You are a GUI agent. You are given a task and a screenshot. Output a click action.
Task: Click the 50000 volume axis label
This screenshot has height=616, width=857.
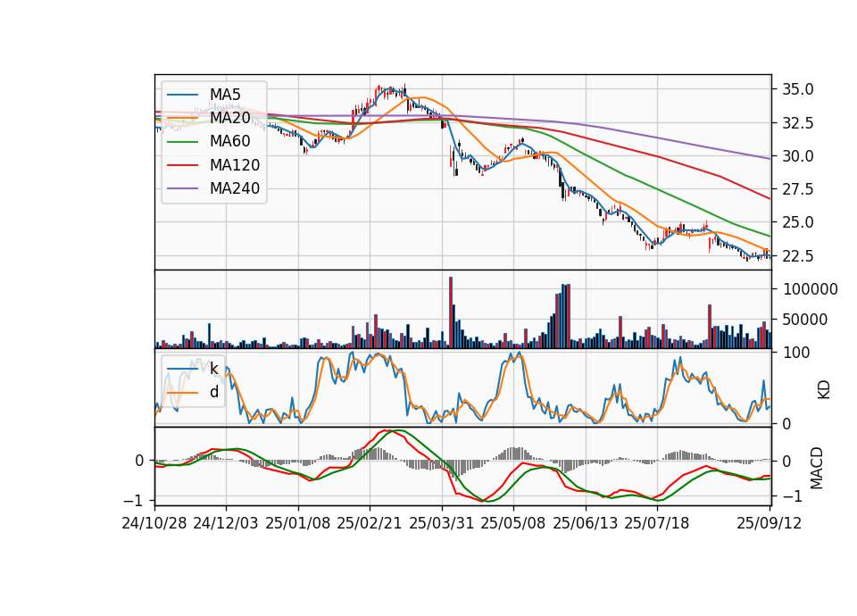point(805,320)
